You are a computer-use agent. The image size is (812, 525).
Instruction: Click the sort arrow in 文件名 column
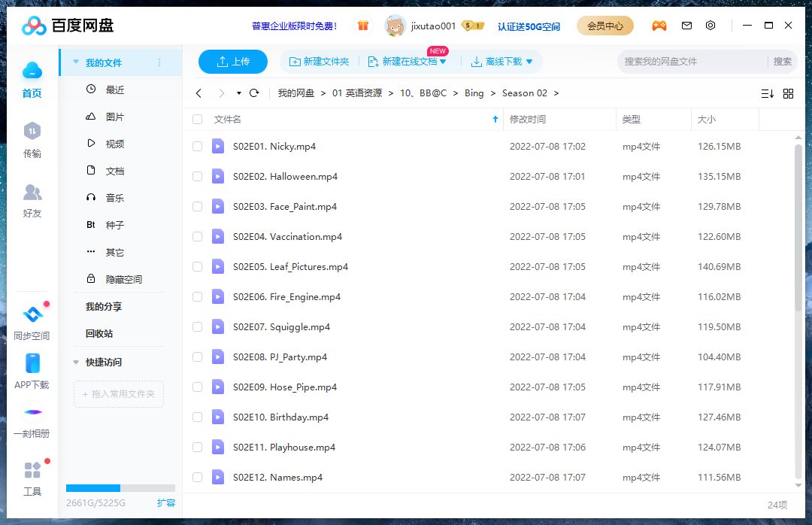click(495, 119)
